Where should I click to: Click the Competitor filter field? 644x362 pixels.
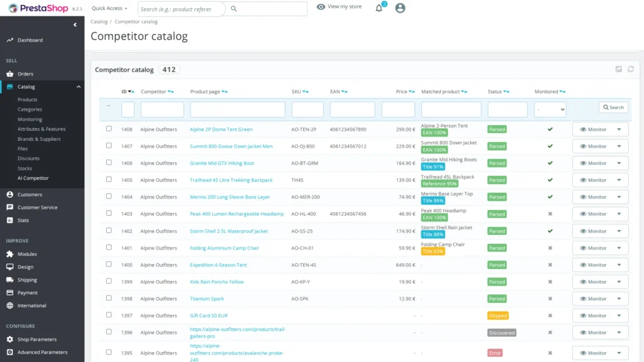[162, 109]
